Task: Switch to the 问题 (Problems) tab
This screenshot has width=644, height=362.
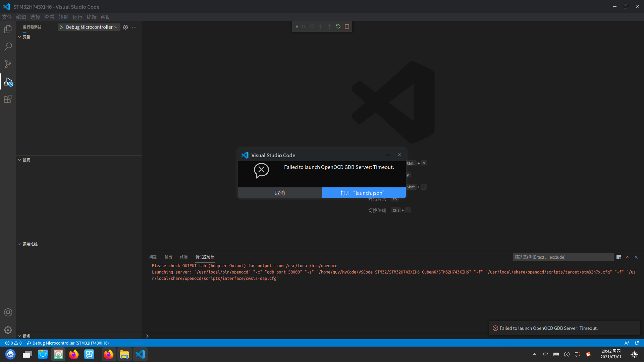Action: point(153,257)
